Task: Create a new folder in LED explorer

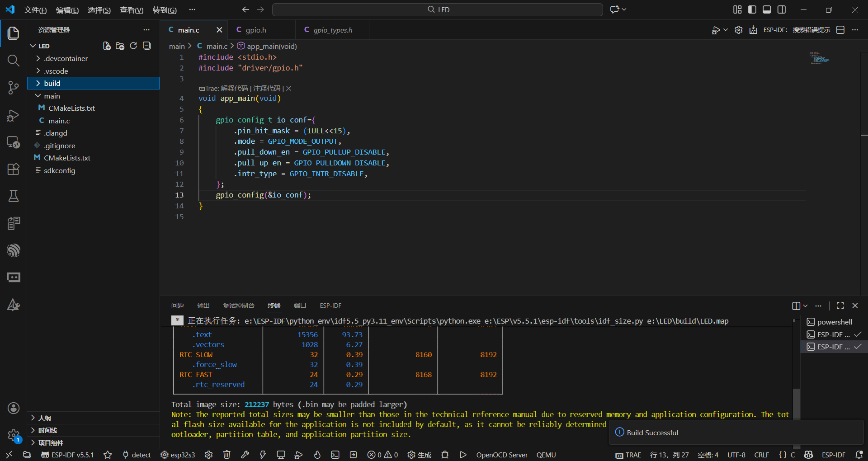Action: tap(120, 46)
